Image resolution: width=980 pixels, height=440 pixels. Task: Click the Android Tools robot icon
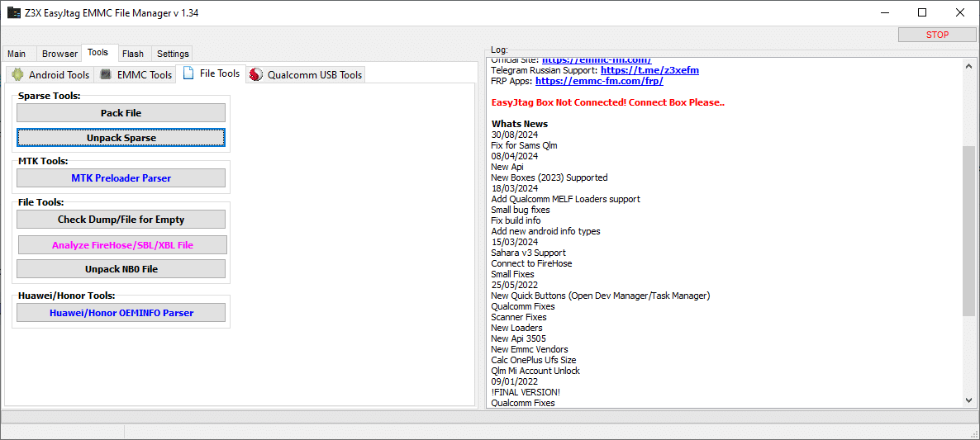(x=17, y=74)
